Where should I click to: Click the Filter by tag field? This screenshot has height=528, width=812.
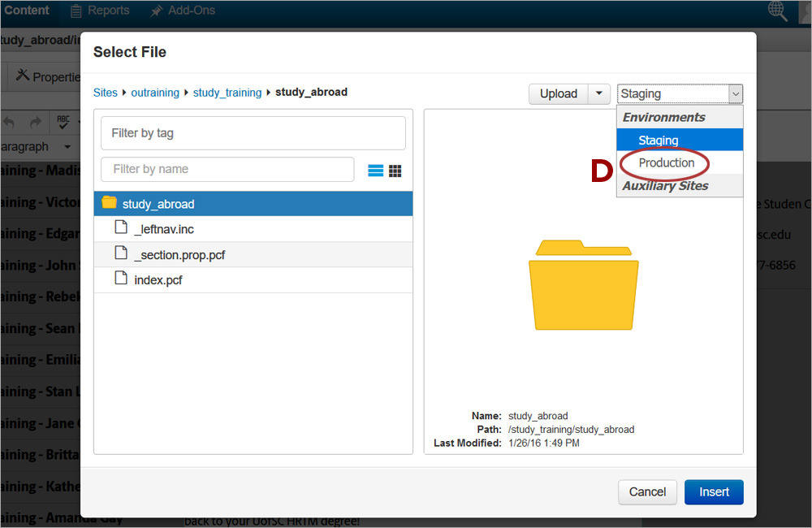pyautogui.click(x=253, y=133)
